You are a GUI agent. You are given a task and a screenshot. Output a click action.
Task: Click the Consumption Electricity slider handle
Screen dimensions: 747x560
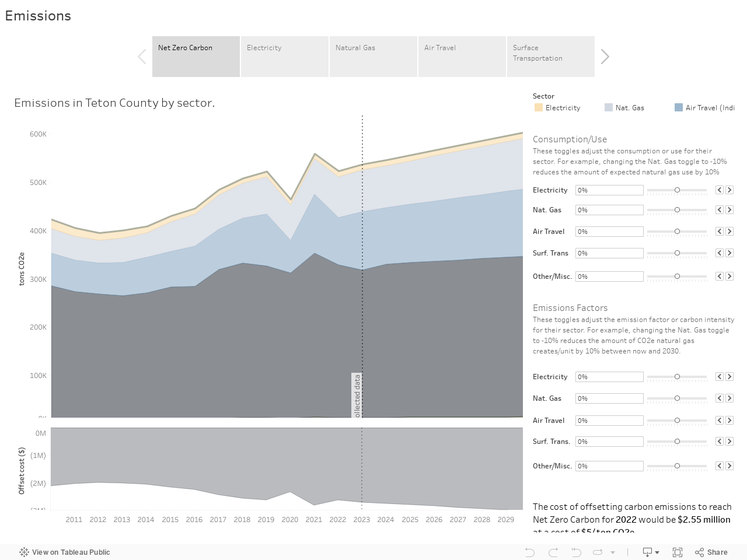click(677, 190)
